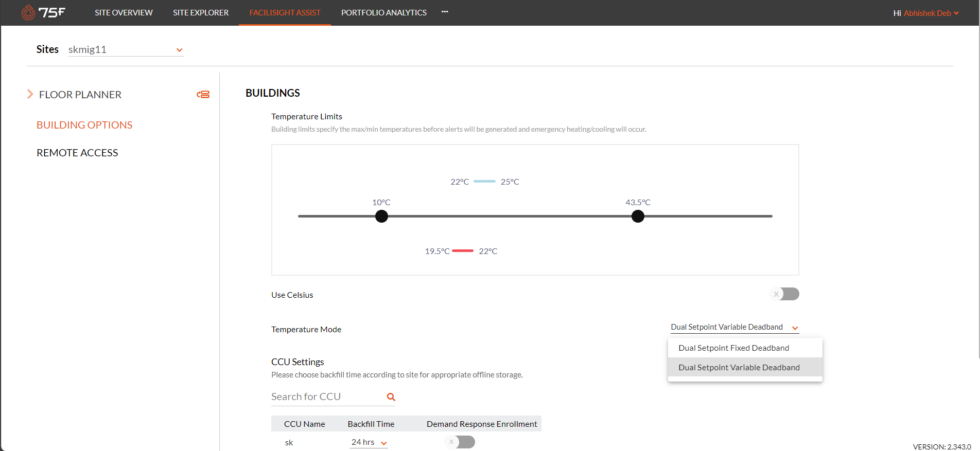980x451 pixels.
Task: Click the floor planner layout icon
Action: (x=203, y=95)
